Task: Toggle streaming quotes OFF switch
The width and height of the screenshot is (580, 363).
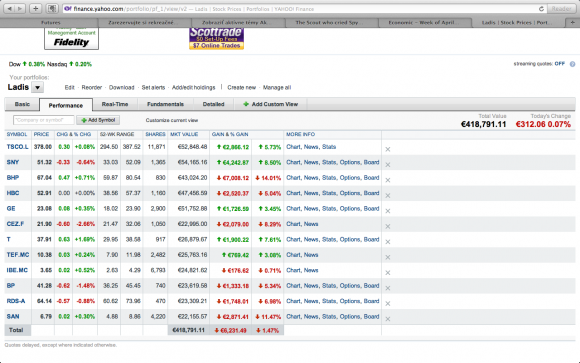Action: click(560, 64)
